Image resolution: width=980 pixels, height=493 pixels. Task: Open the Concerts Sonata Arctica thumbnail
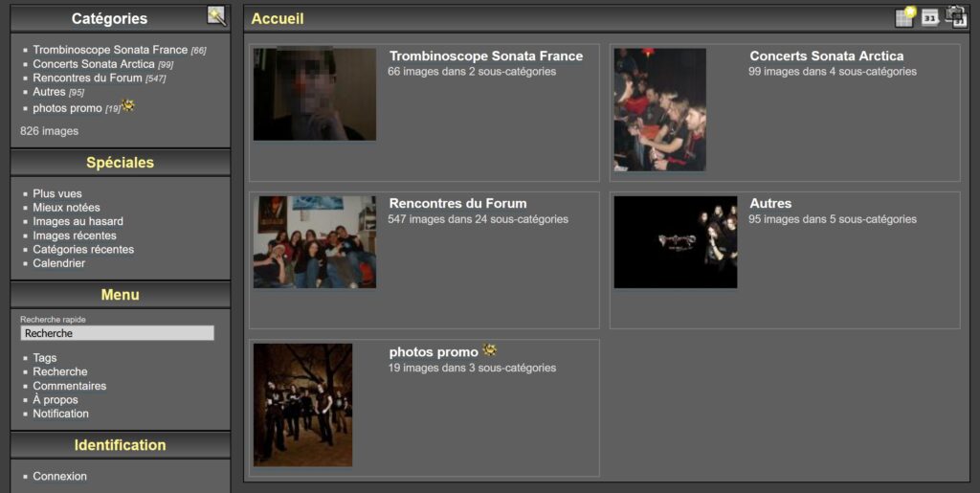tap(659, 109)
